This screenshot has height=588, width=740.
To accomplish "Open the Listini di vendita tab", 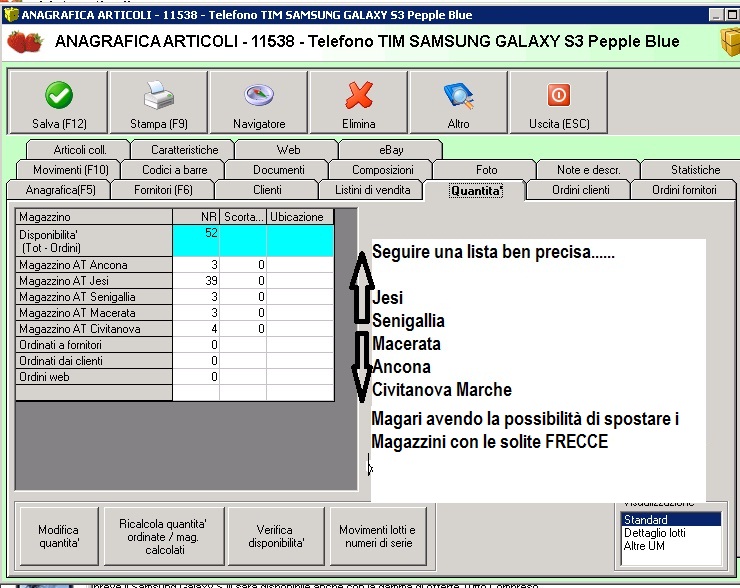I will coord(372,190).
